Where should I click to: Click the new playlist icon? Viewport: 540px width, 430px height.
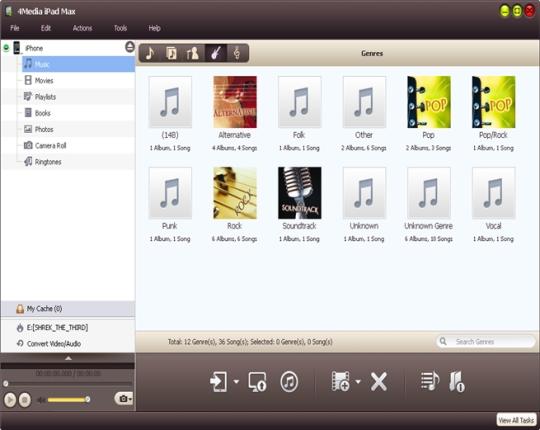[x=430, y=381]
